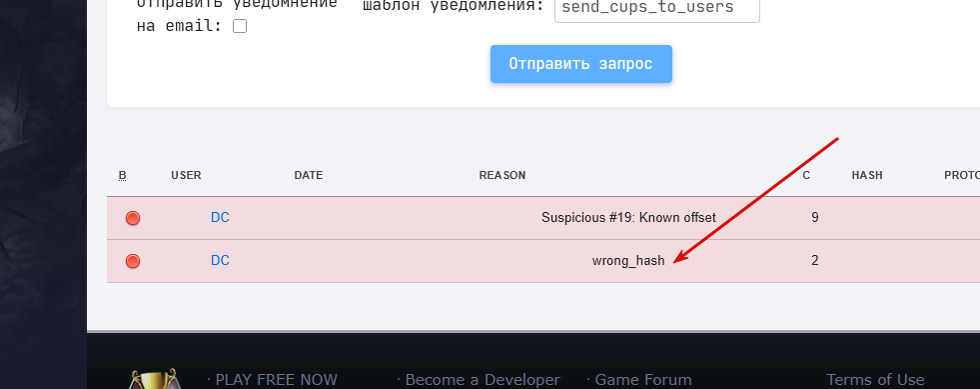Image resolution: width=980 pixels, height=389 pixels.
Task: Open the PLAY FREE NOW footer link
Action: tap(273, 380)
